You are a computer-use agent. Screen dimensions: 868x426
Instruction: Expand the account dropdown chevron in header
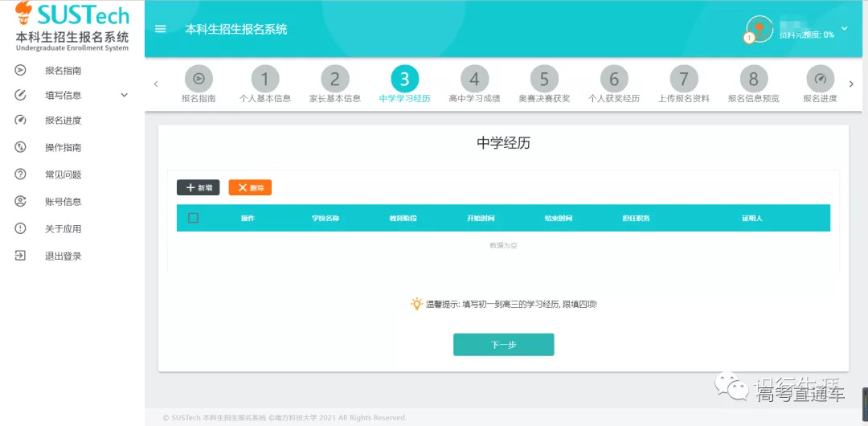pyautogui.click(x=844, y=28)
